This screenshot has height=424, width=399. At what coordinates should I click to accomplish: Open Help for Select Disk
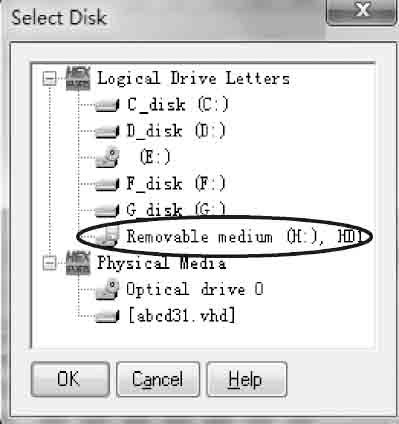pos(246,379)
